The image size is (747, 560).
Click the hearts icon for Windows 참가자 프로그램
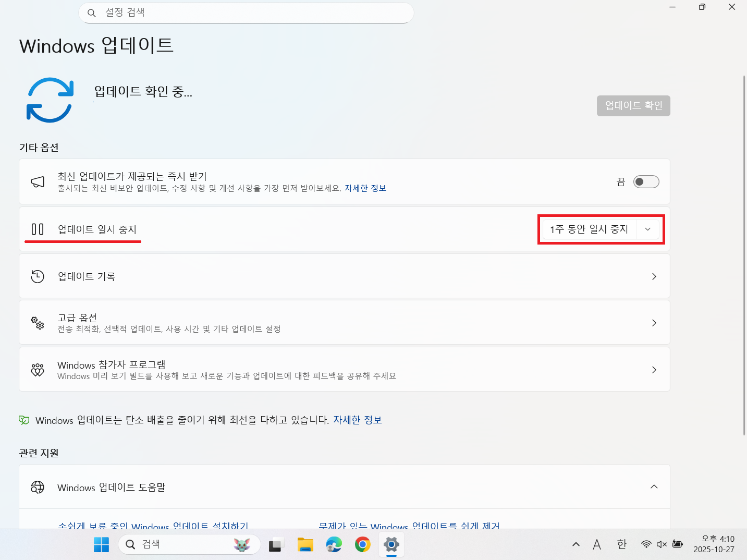[x=38, y=370]
